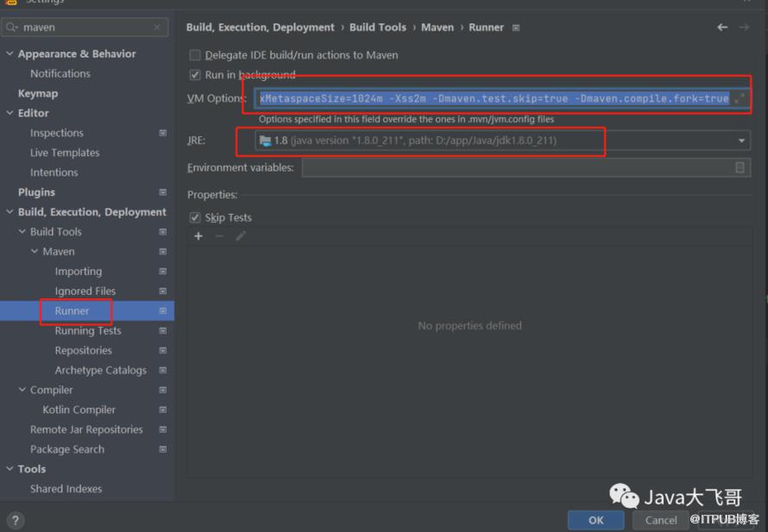This screenshot has height=532, width=768.
Task: Click Build, Execution, Deployment breadcrumb
Action: pyautogui.click(x=260, y=28)
